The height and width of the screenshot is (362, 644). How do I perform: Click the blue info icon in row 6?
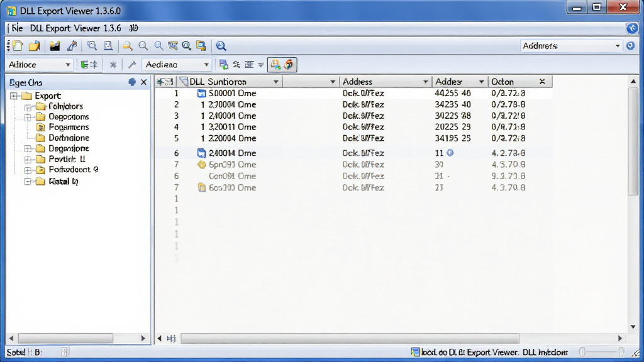(x=450, y=153)
